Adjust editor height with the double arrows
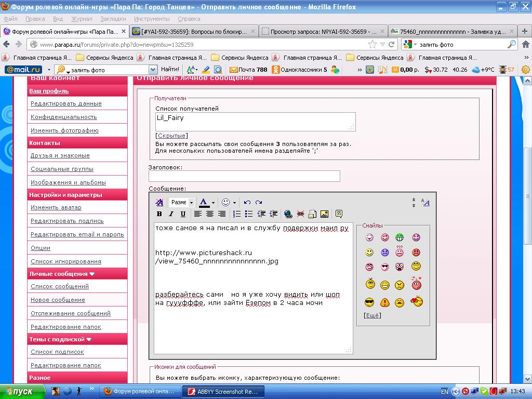The height and width of the screenshot is (399, 532). pos(414,203)
